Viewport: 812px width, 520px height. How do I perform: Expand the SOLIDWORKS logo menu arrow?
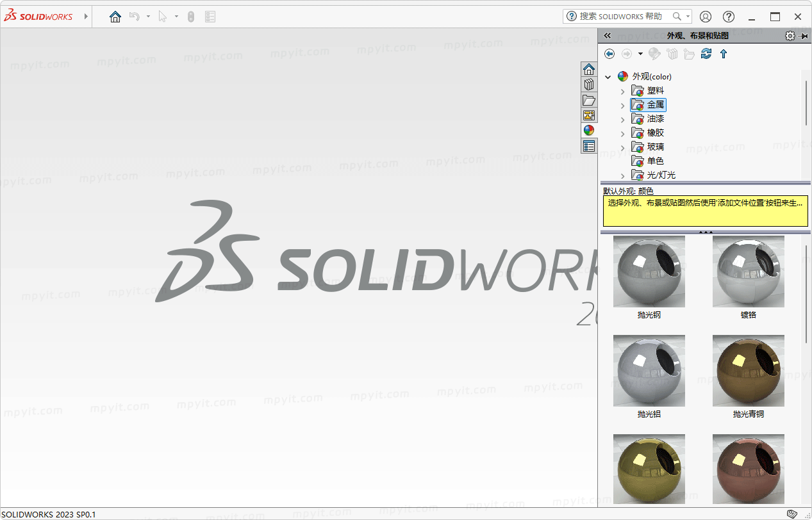86,17
